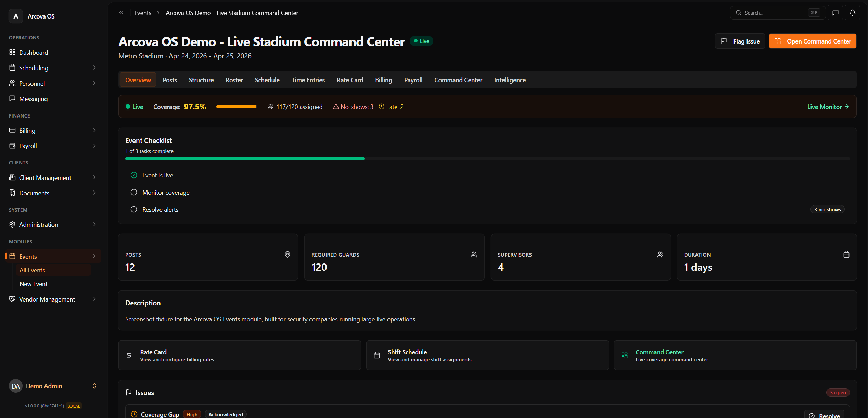Resolve the Coverage Gap issue

pyautogui.click(x=824, y=415)
